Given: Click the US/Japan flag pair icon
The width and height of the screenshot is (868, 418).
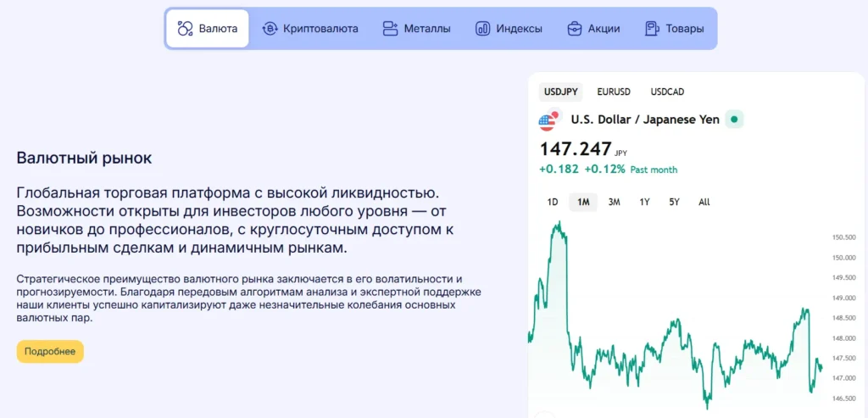Looking at the screenshot, I should coord(549,120).
